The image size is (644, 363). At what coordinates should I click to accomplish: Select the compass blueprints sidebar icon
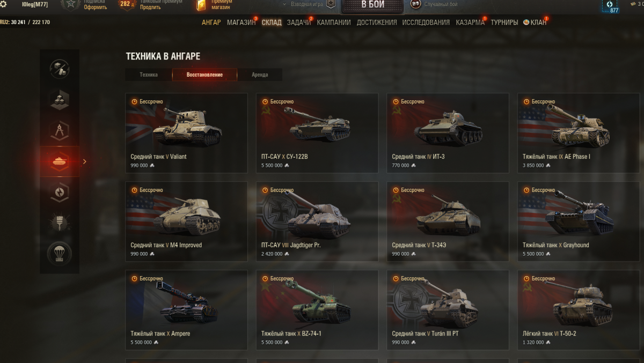tap(60, 130)
